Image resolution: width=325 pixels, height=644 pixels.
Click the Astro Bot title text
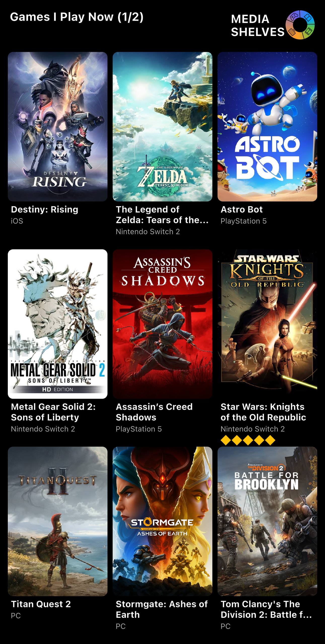(x=241, y=209)
